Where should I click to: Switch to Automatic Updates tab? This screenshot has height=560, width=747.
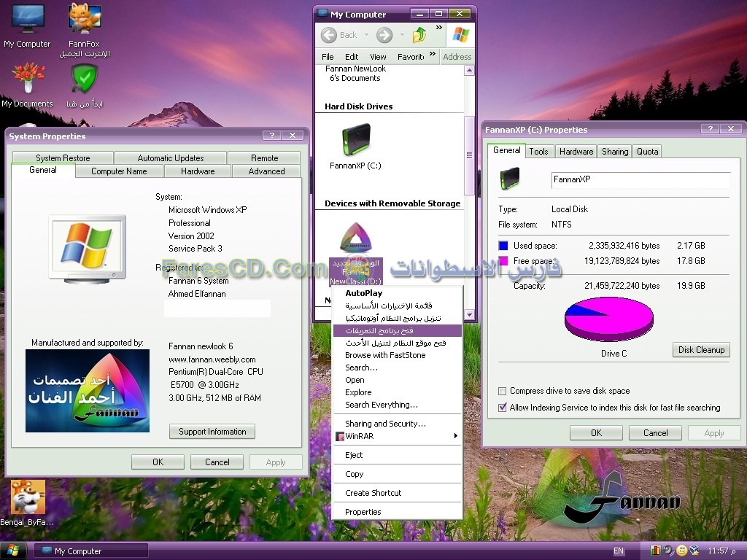click(x=171, y=157)
